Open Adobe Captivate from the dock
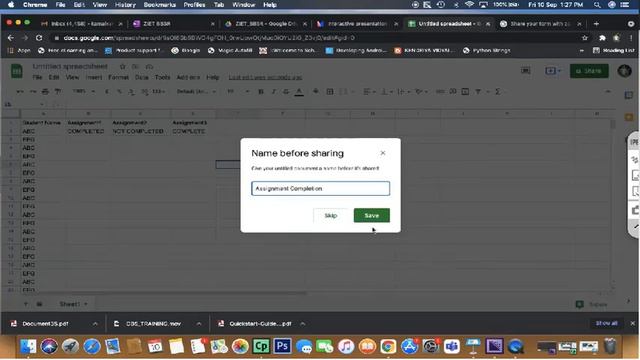 point(261,346)
